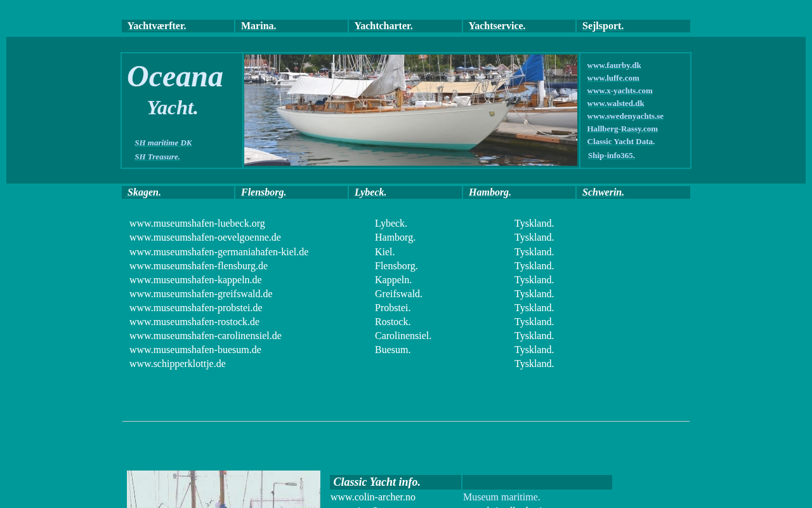Open the Sejlsport navigation item
Viewport: 812px width, 508px height.
pyautogui.click(x=603, y=26)
